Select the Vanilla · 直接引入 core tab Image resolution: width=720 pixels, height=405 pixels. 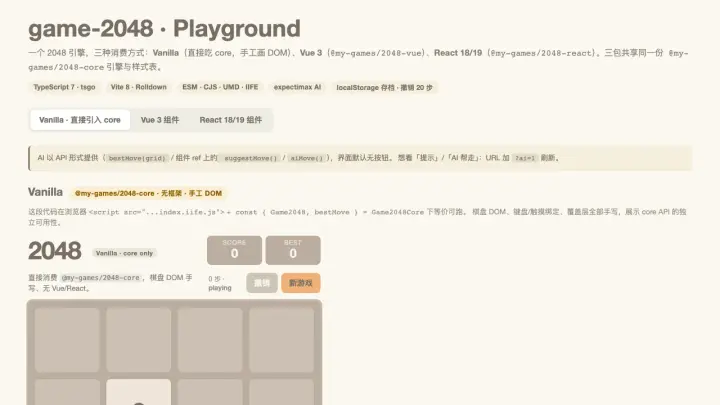pyautogui.click(x=80, y=120)
